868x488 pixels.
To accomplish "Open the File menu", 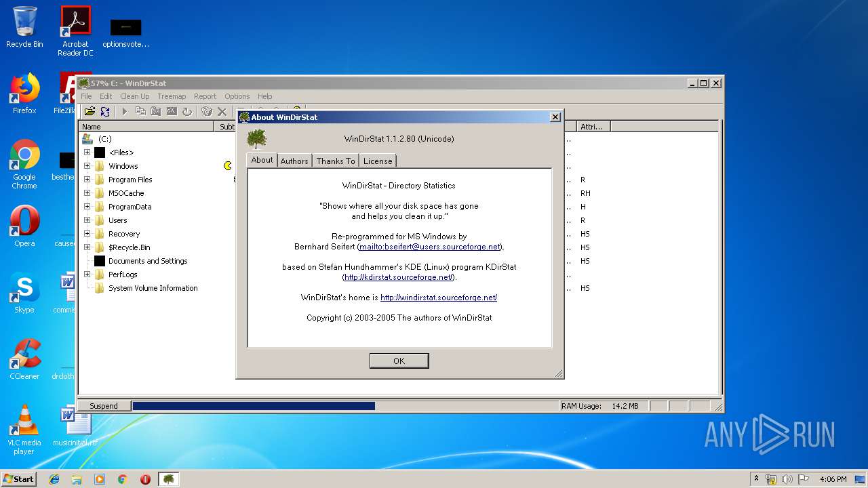I will (87, 96).
